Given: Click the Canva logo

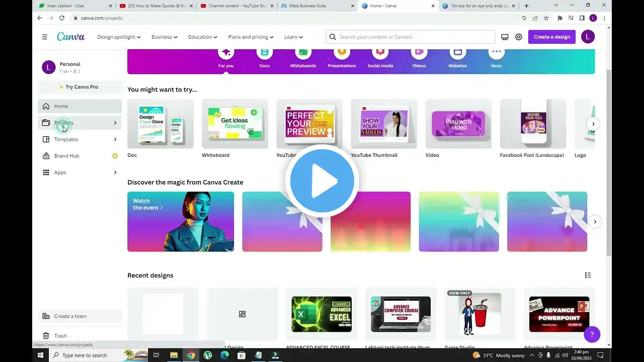Looking at the screenshot, I should [x=70, y=37].
